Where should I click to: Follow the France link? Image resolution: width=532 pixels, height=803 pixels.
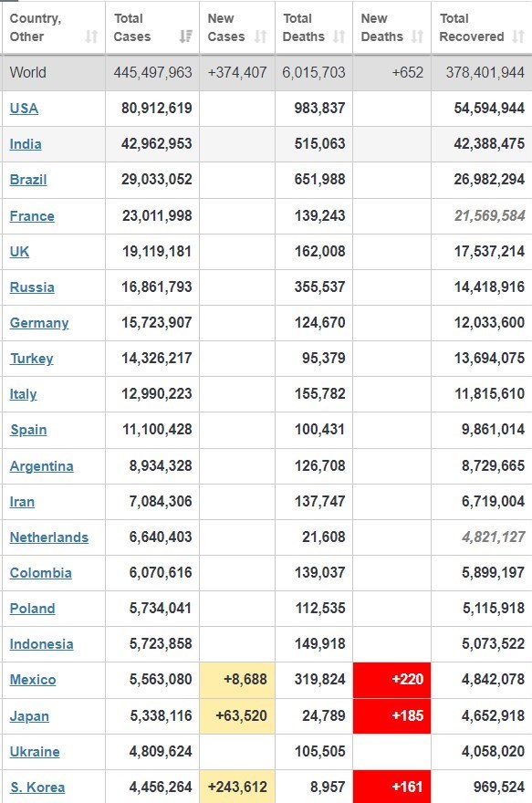point(32,216)
